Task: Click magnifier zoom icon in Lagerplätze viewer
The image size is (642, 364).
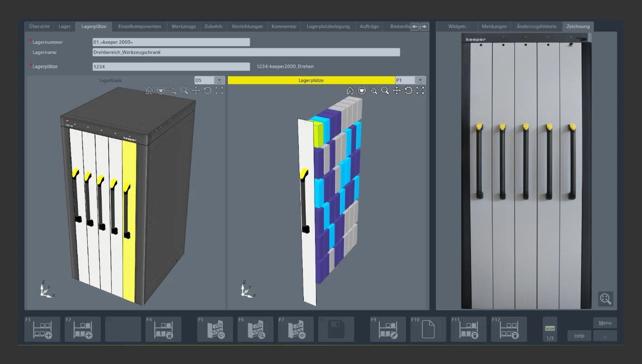Action: click(x=385, y=90)
